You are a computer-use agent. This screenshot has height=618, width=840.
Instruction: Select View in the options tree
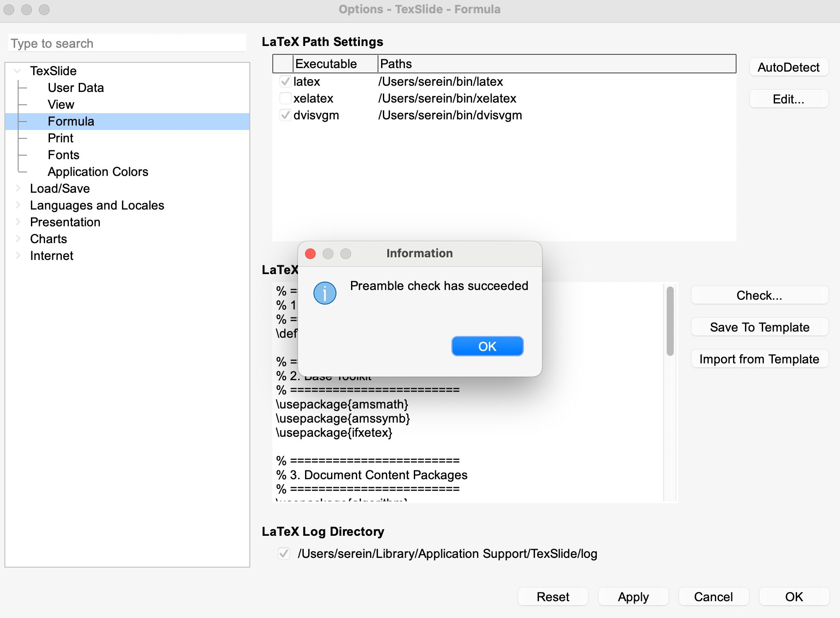click(x=61, y=104)
